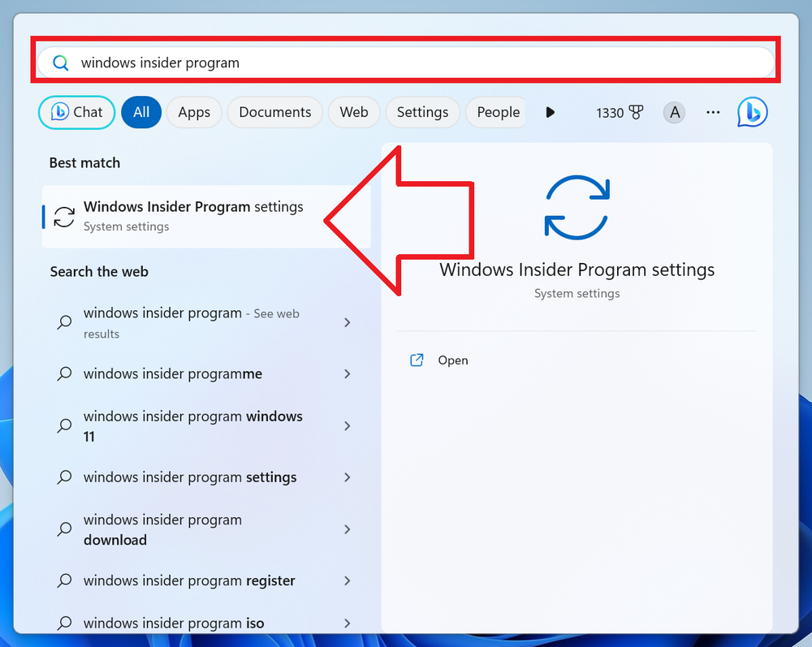Click search icon beside 'See web results' suggestion

(x=64, y=322)
